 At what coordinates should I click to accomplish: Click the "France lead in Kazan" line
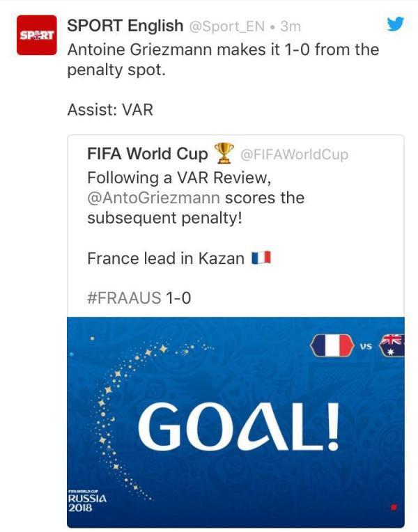click(165, 259)
